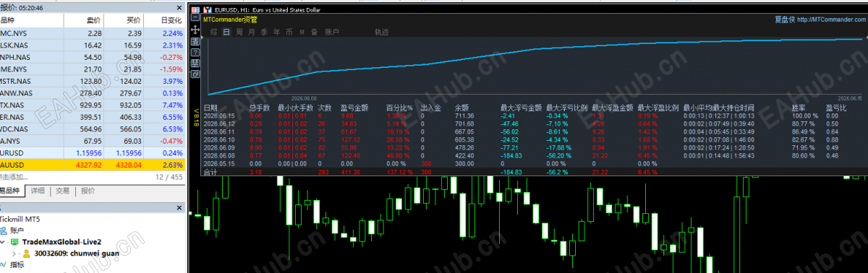Switch to 详细 tab in Market Watch

tap(38, 191)
